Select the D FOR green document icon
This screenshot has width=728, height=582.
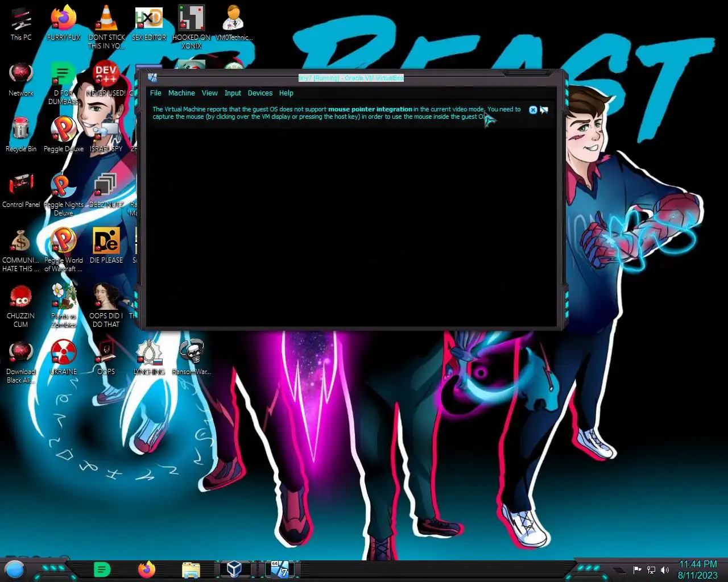(x=63, y=83)
